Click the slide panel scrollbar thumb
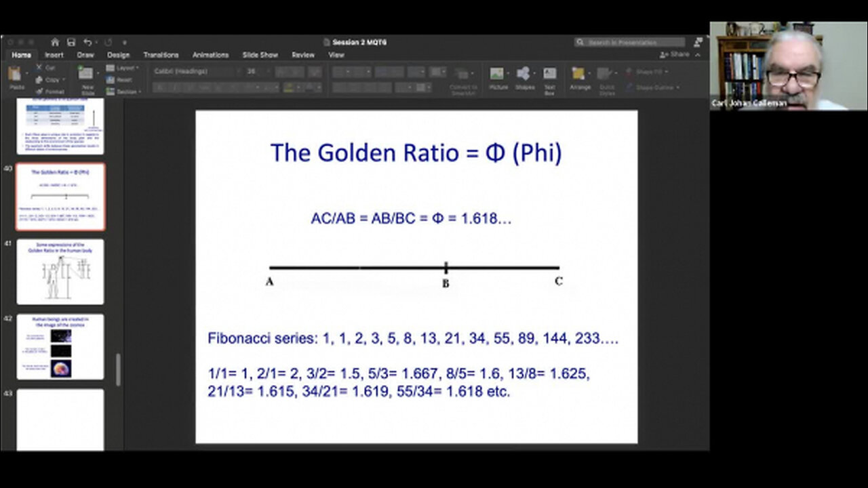 (117, 369)
